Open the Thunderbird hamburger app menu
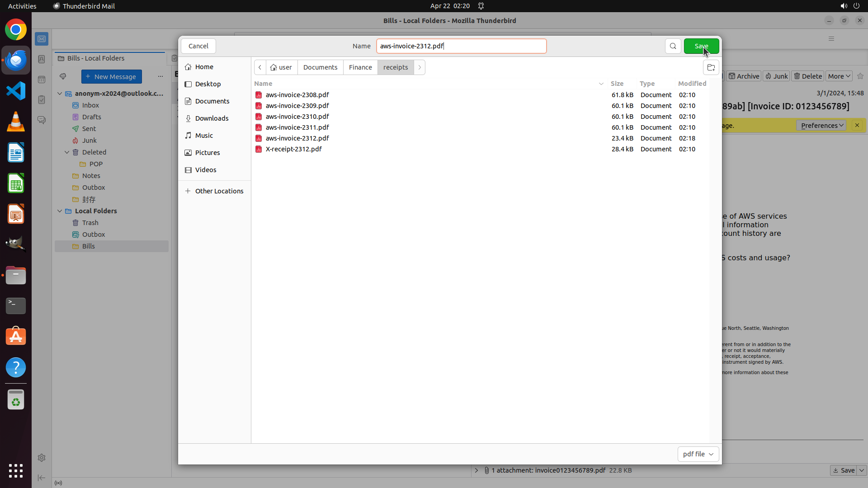The image size is (868, 488). point(831,39)
